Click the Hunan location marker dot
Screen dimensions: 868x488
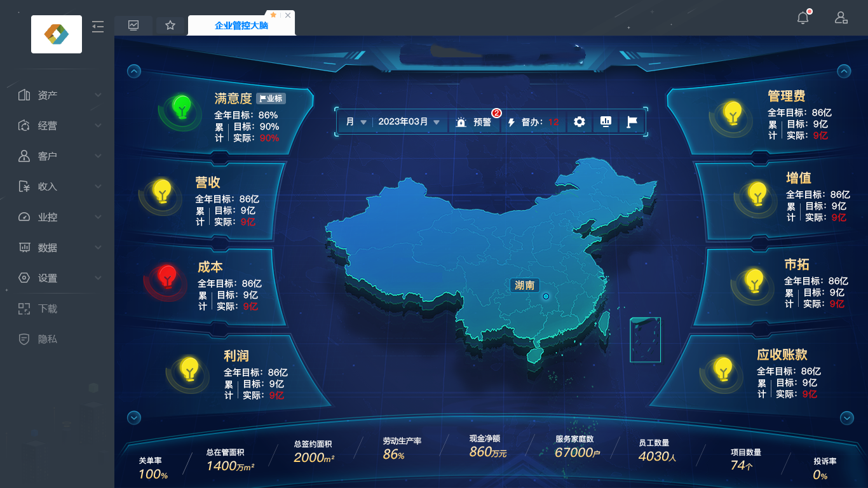(x=546, y=296)
